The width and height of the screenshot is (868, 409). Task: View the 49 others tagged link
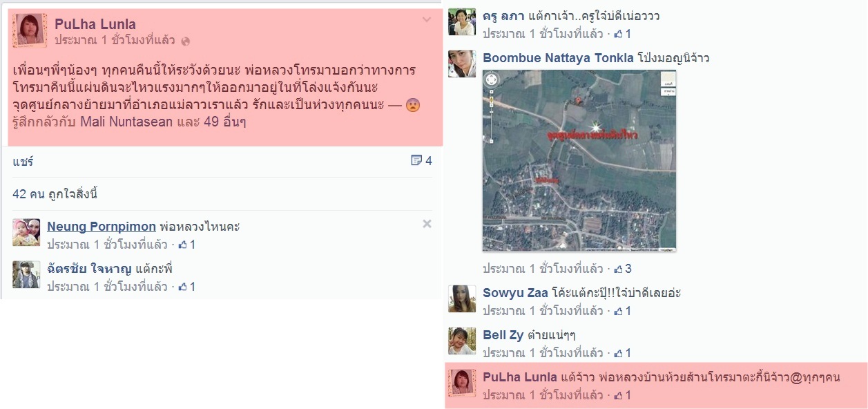226,122
